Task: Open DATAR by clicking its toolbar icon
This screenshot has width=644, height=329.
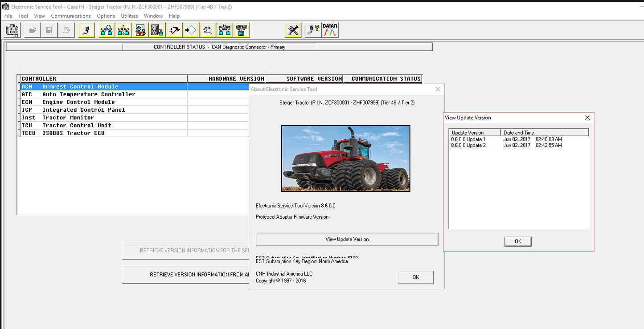Action: click(x=330, y=30)
